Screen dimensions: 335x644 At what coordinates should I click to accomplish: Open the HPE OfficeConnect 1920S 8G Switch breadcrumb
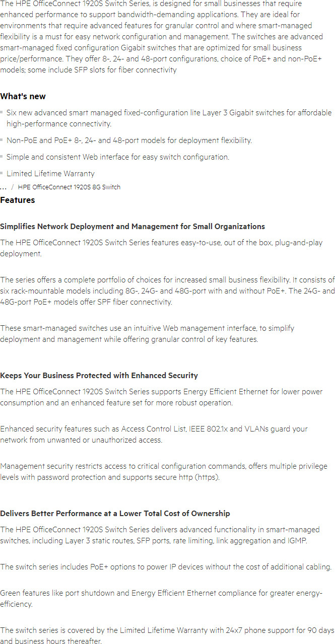click(x=69, y=187)
